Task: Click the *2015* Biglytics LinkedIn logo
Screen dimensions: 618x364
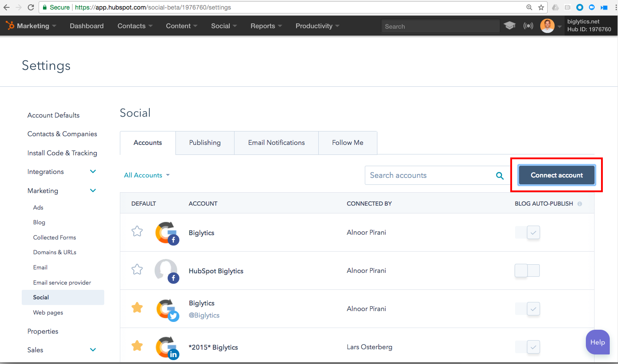Action: [166, 348]
